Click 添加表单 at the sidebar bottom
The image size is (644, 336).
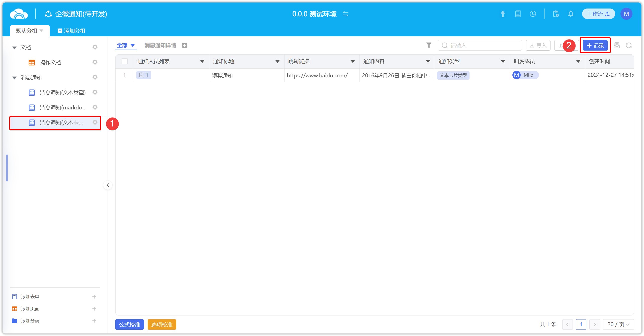(x=30, y=297)
